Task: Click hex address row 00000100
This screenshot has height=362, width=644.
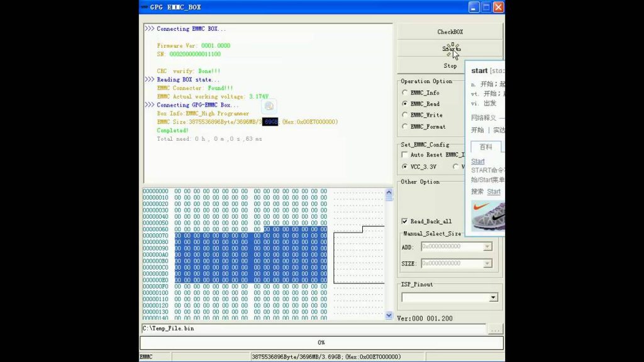Action: 155,293
